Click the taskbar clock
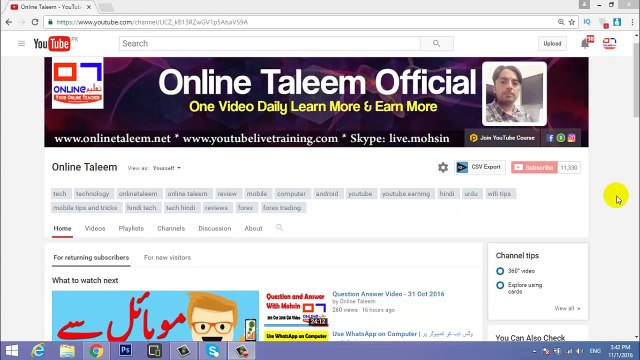Image resolution: width=640 pixels, height=360 pixels. tap(620, 351)
